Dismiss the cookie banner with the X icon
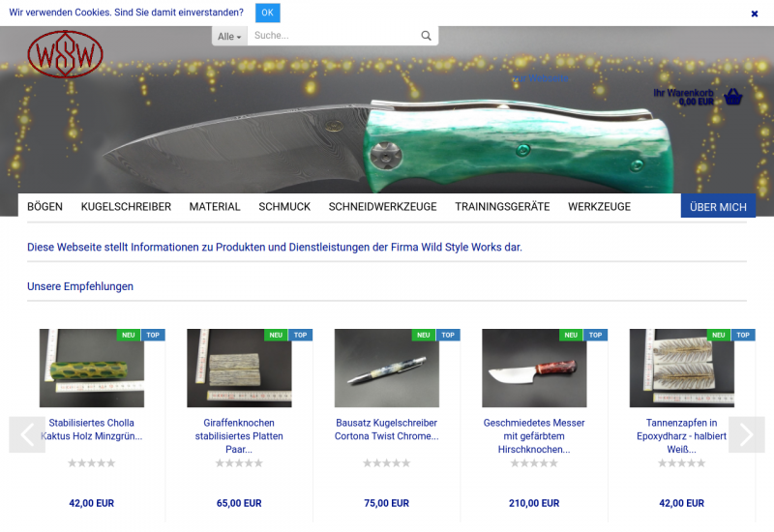This screenshot has width=774, height=532. [x=755, y=14]
